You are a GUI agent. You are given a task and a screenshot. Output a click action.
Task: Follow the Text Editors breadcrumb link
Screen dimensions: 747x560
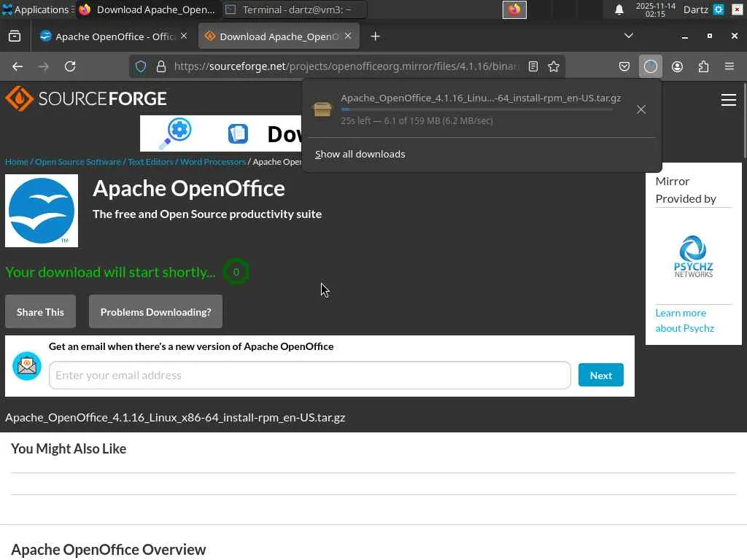coord(150,162)
